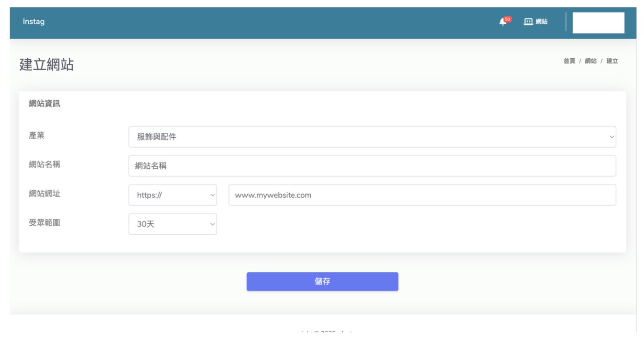
Task: Click the chevron arrow beside 30天
Action: 212,224
